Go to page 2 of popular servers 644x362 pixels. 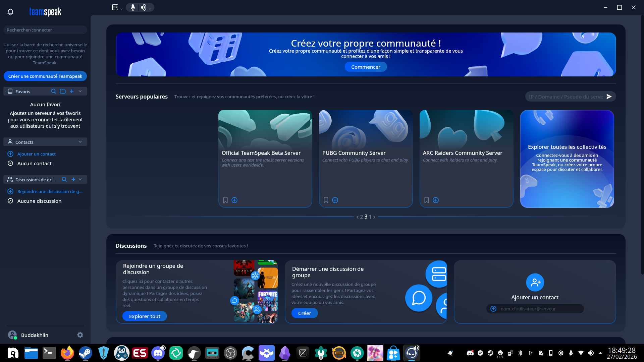[361, 217]
